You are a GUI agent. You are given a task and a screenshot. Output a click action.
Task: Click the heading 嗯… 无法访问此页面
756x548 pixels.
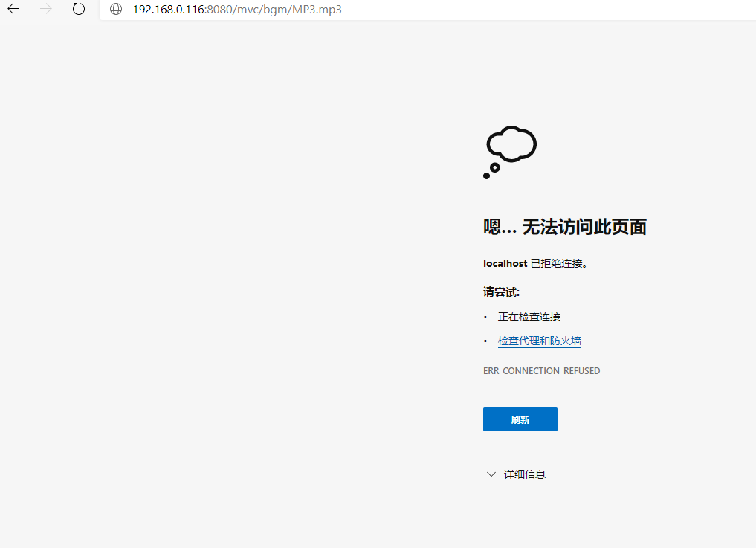(565, 227)
